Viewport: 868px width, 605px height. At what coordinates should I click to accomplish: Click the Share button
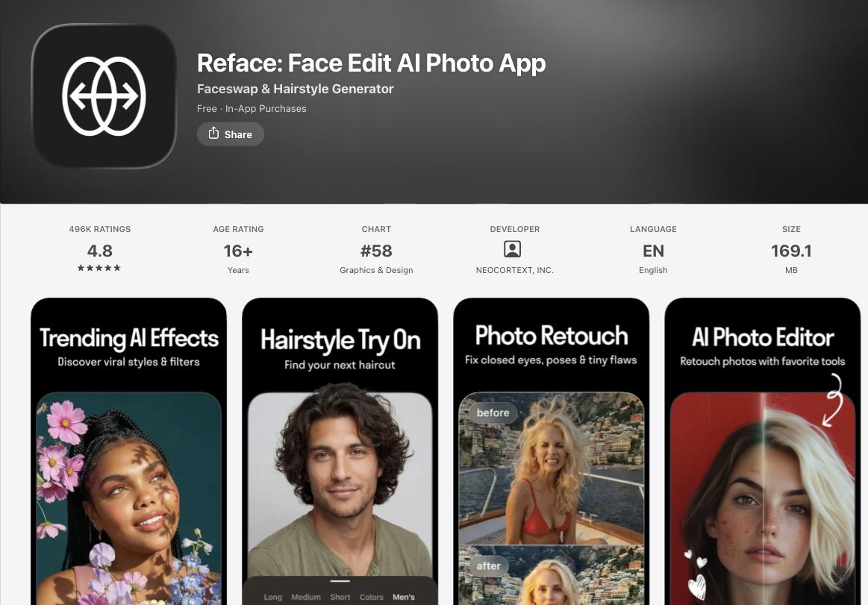tap(231, 134)
